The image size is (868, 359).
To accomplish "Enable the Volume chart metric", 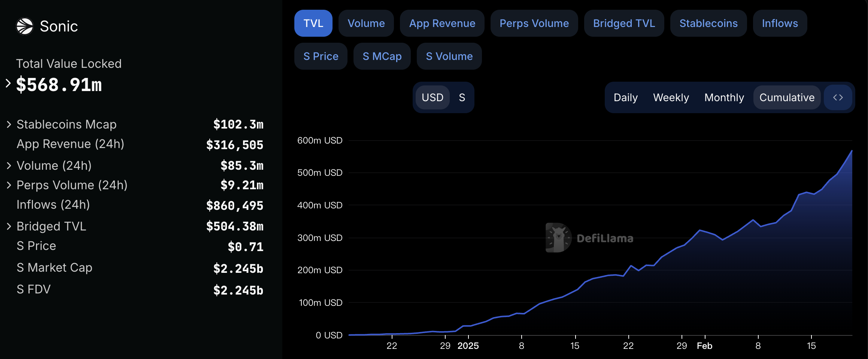I will tap(366, 23).
